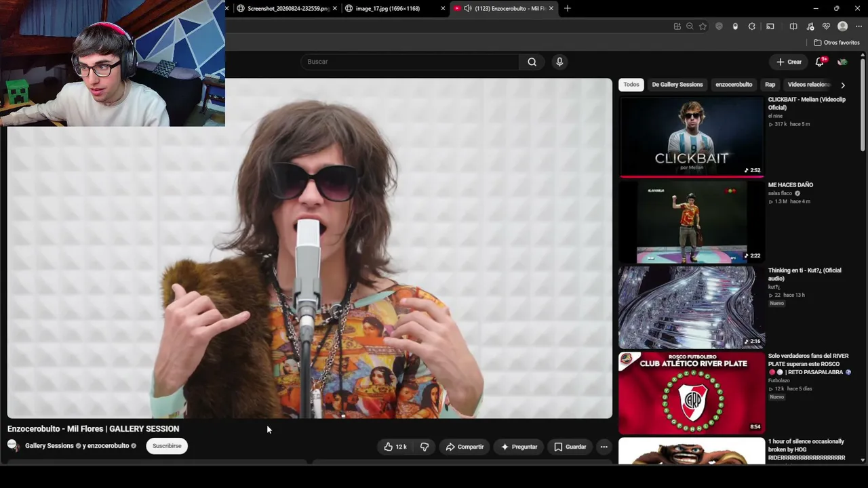The height and width of the screenshot is (488, 868).
Task: Open the salas flaco channel name
Action: pyautogui.click(x=780, y=193)
